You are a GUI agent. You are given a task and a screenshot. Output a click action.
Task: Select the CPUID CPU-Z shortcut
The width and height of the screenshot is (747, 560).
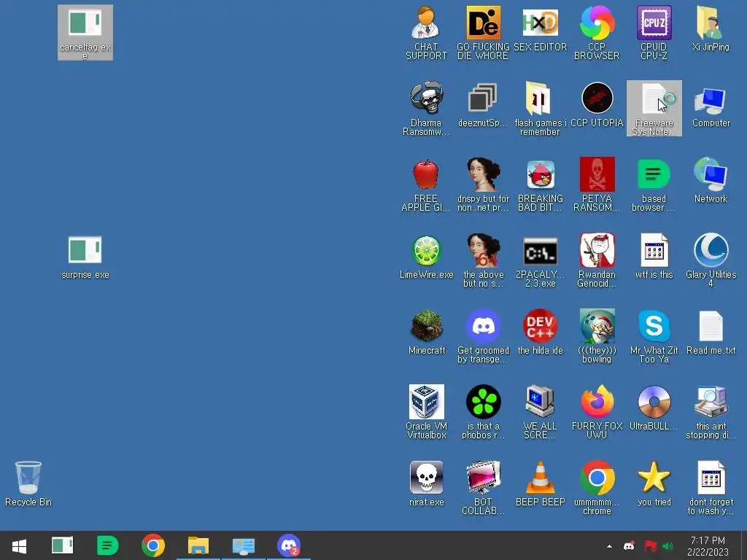click(654, 32)
